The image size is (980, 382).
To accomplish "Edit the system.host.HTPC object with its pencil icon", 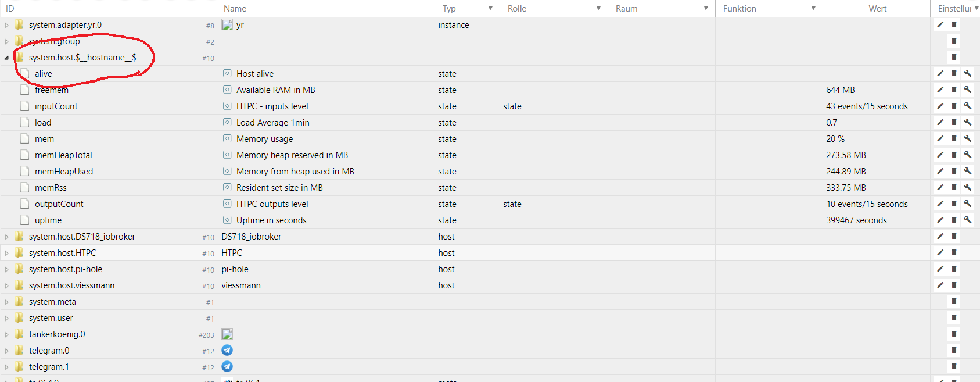I will (940, 253).
